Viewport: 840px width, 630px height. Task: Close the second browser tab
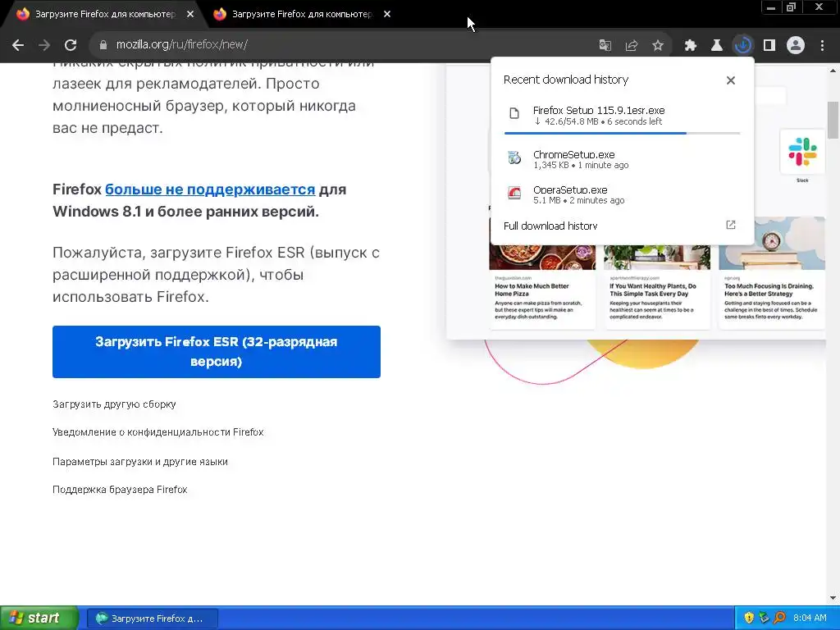tap(387, 15)
